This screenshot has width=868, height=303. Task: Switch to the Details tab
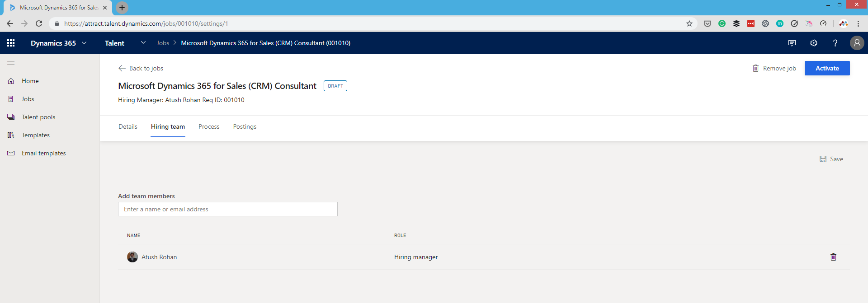pos(128,127)
